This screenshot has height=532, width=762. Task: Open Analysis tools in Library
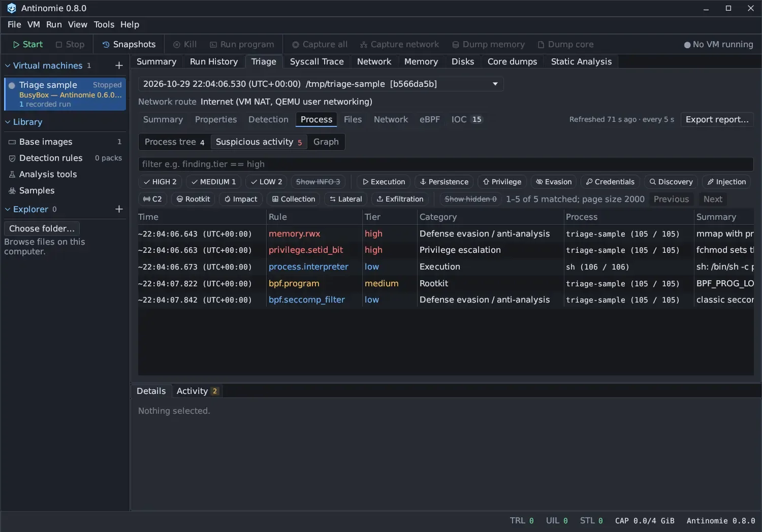65,174
